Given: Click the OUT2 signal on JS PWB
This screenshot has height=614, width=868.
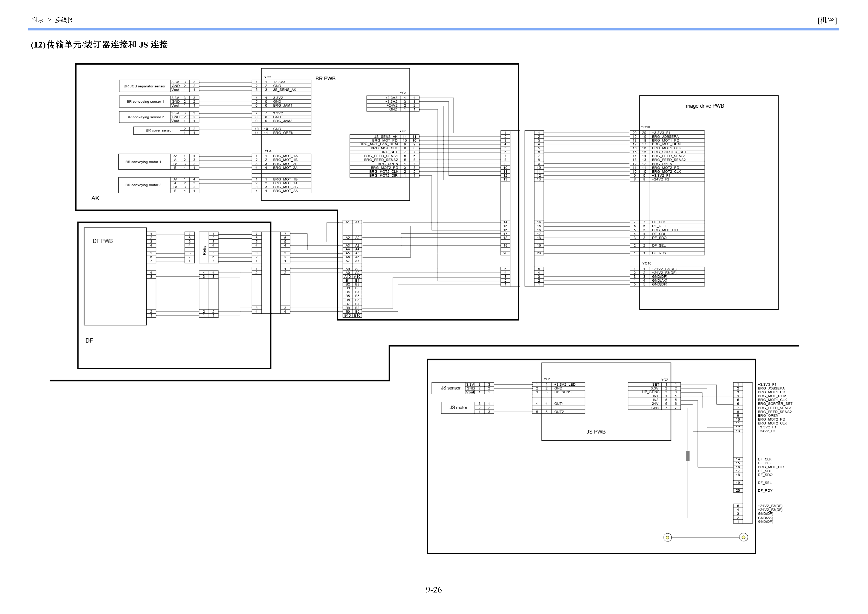Looking at the screenshot, I should pyautogui.click(x=559, y=412).
